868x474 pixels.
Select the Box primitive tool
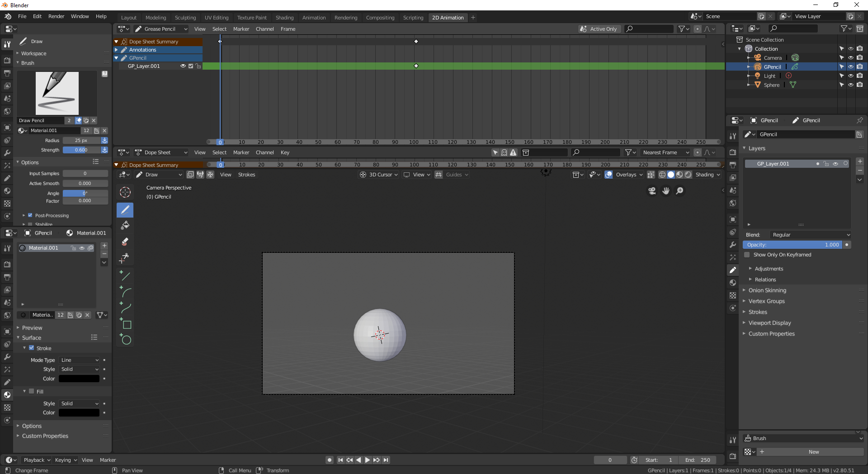125,324
